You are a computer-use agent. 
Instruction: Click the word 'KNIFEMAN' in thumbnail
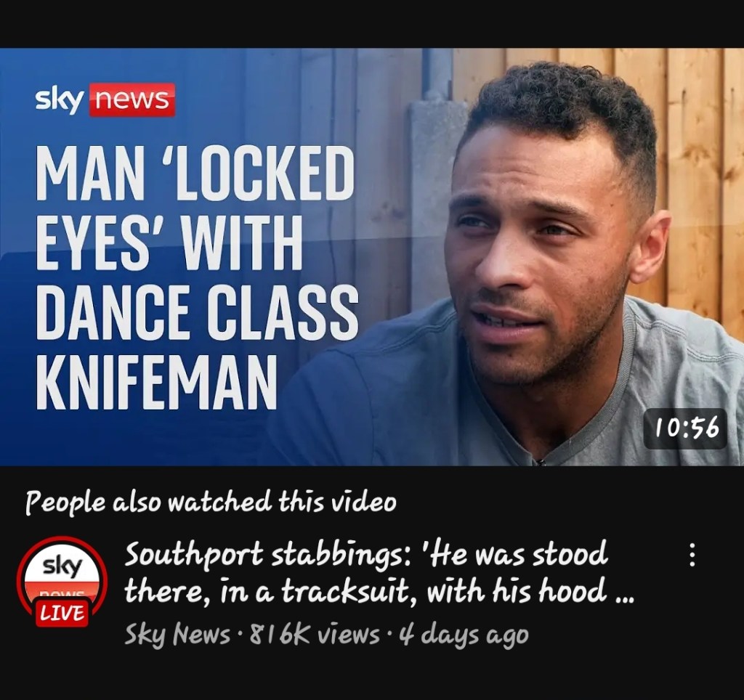(x=157, y=383)
